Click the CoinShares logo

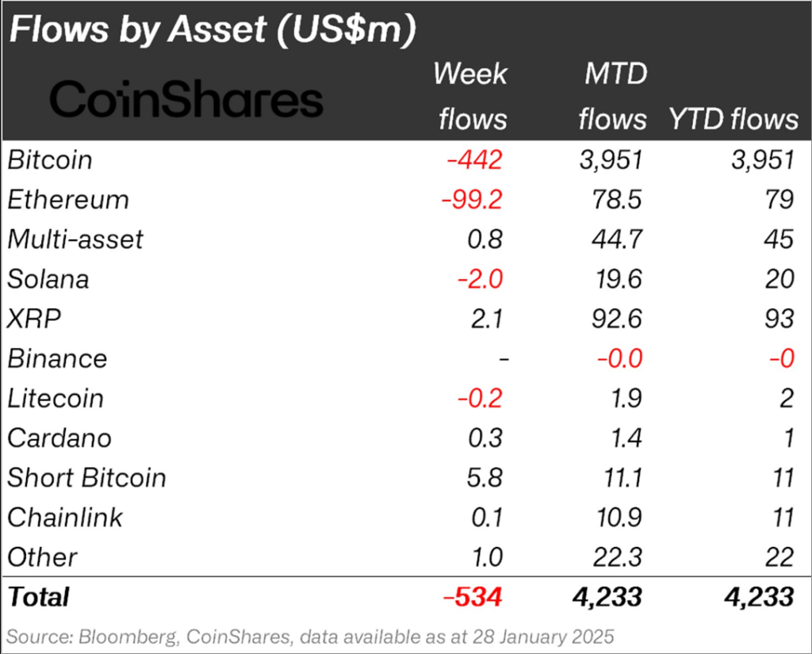point(186,101)
